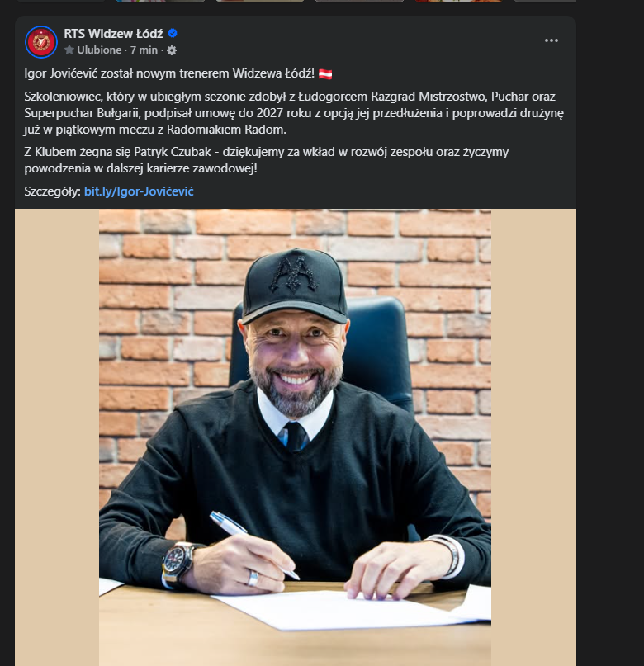Open the post via 7 min timestamp
The image size is (644, 666).
[144, 50]
